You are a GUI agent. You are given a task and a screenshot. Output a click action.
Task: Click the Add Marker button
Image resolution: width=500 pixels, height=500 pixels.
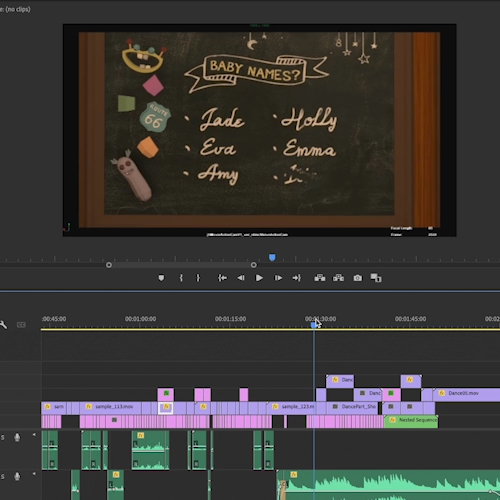point(161,278)
